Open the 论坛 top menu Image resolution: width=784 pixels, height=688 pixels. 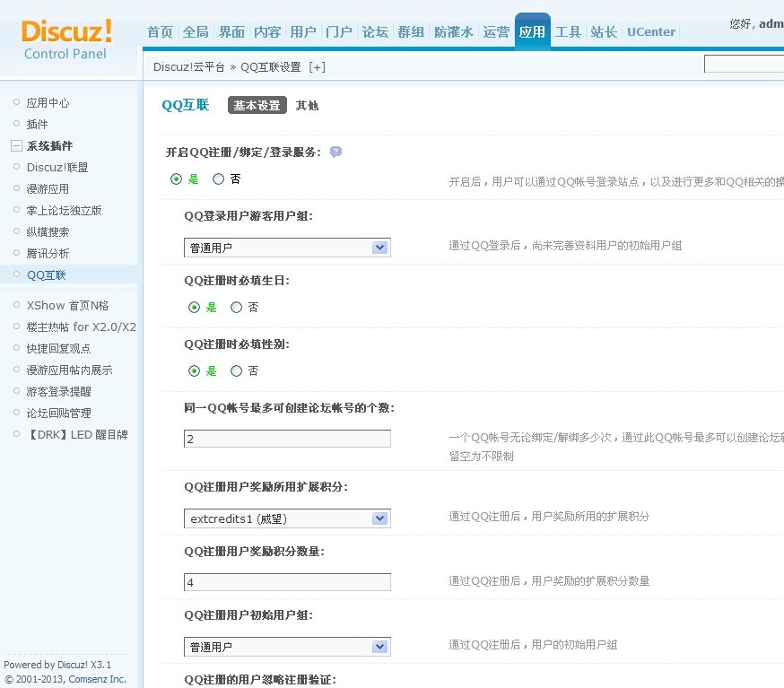point(375,32)
